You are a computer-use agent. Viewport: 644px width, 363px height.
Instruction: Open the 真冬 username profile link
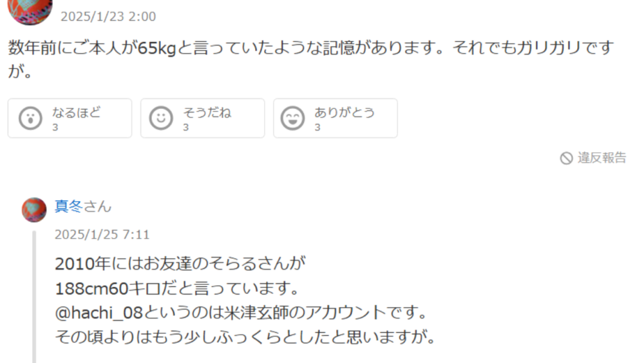pyautogui.click(x=69, y=206)
